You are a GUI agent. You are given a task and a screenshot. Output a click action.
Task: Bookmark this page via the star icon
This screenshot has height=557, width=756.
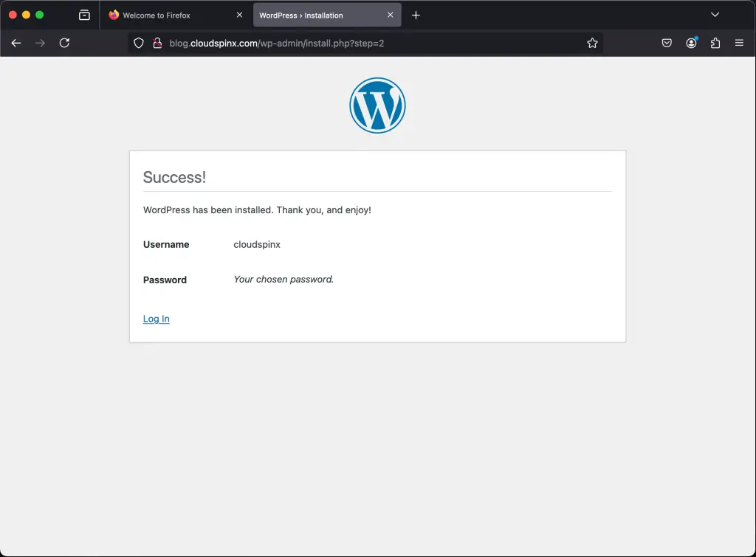[x=592, y=43]
